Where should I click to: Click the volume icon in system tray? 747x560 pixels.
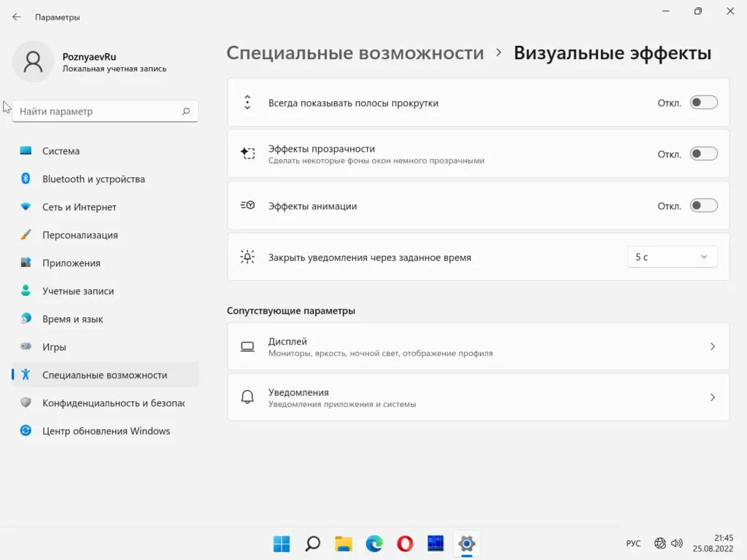(x=677, y=543)
